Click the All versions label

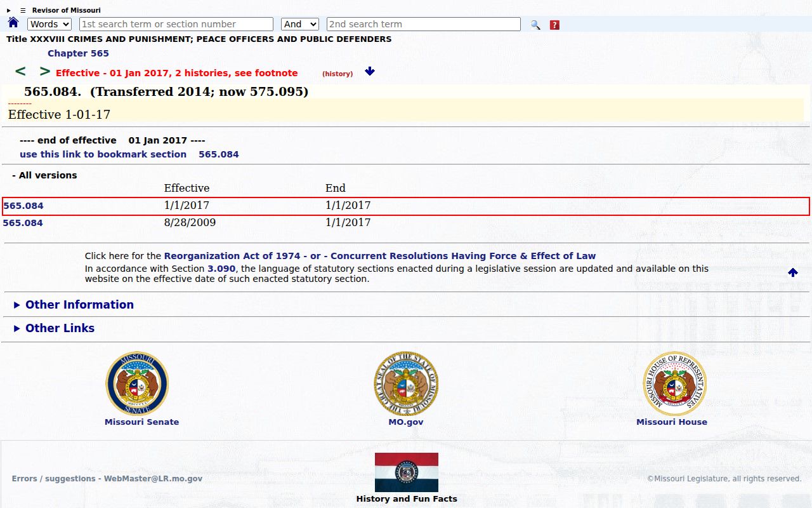pyautogui.click(x=44, y=175)
